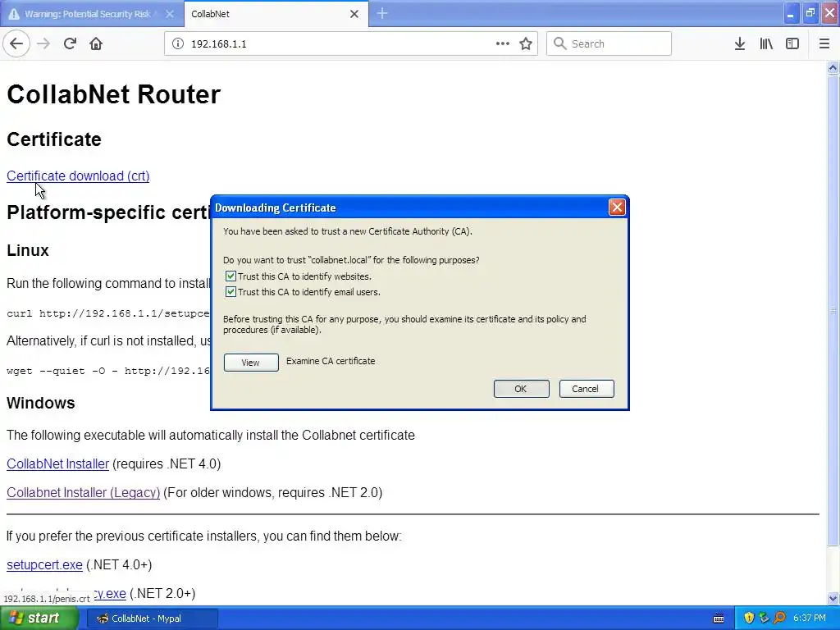The height and width of the screenshot is (630, 840).
Task: Select CollabNet - Mypal taskbar button
Action: click(152, 619)
